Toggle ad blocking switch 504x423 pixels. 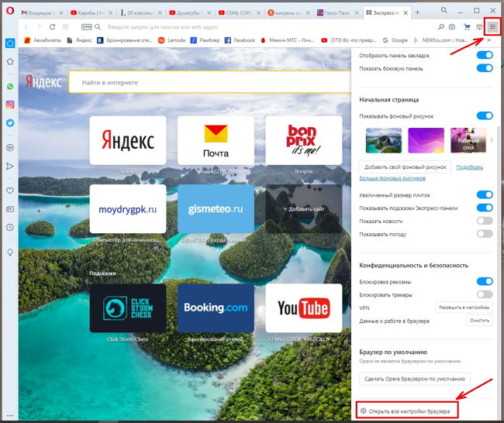[x=485, y=281]
